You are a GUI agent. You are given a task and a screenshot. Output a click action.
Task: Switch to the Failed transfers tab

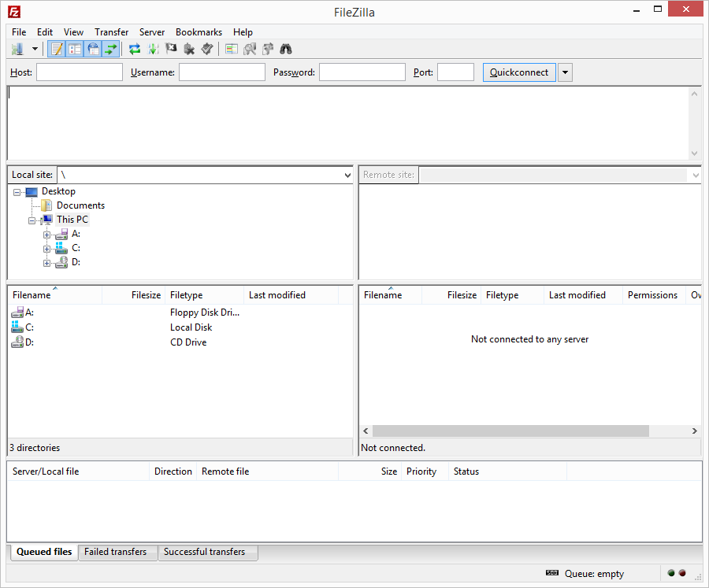pyautogui.click(x=117, y=552)
